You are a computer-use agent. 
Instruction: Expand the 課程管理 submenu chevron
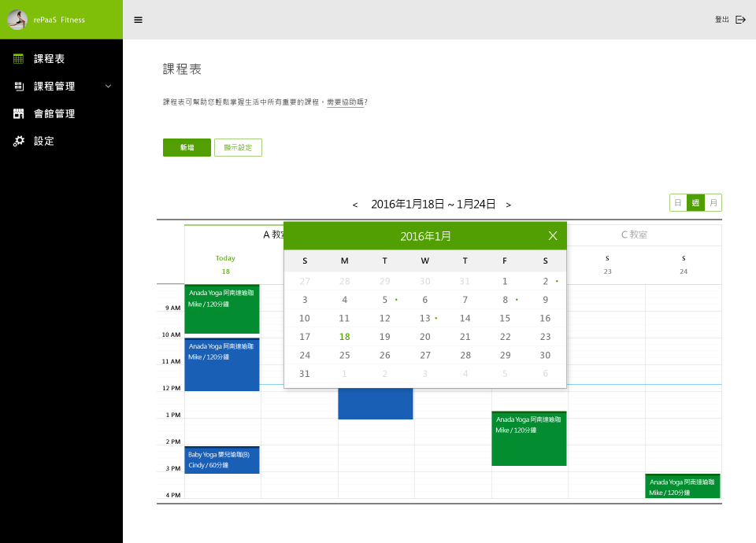click(109, 87)
